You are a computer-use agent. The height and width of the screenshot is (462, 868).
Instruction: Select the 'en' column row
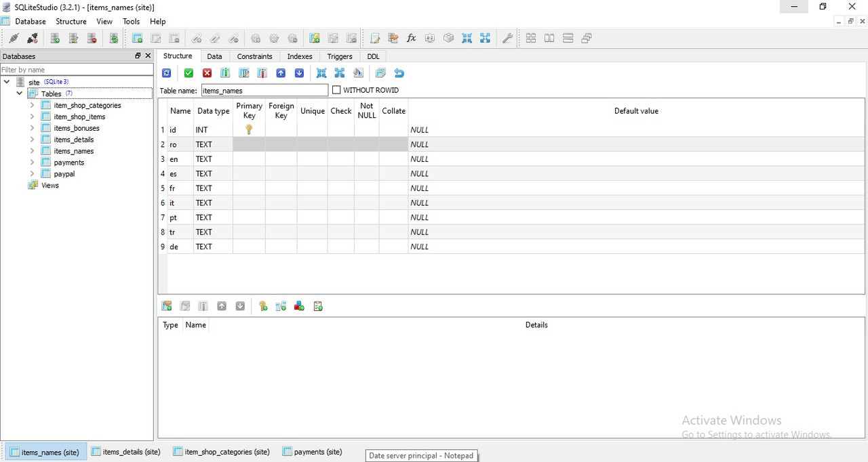(510, 159)
